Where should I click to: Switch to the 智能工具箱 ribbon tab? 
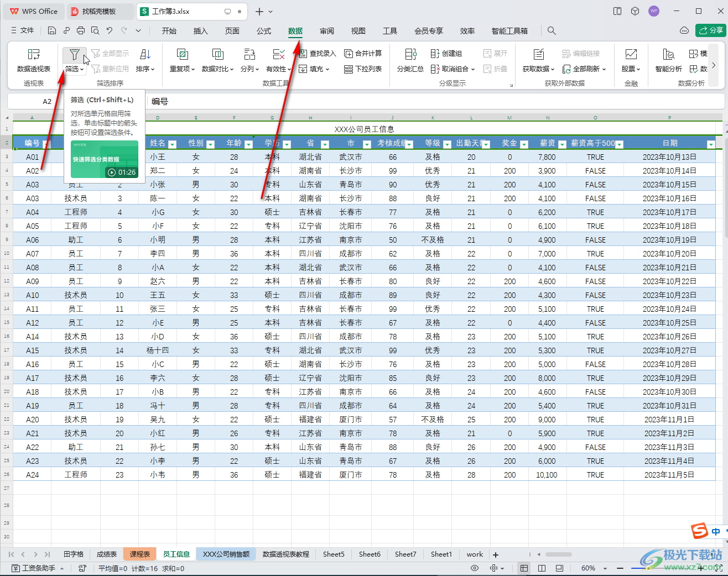point(509,31)
